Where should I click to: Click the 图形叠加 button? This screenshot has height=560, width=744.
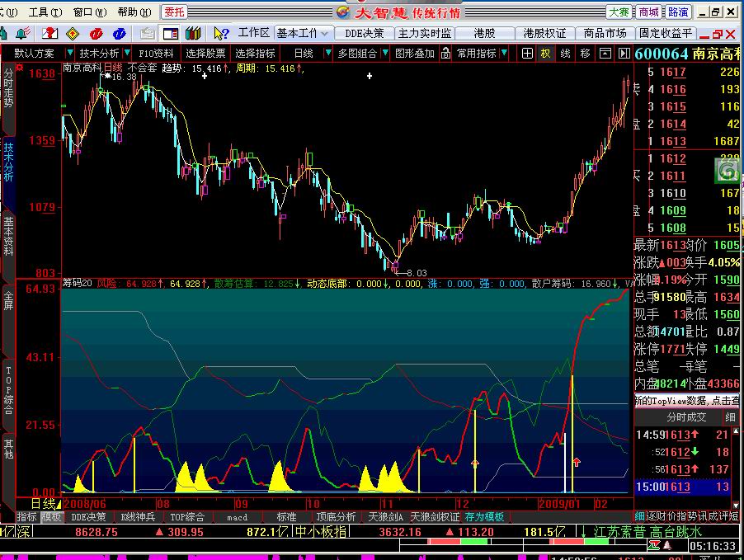pos(415,53)
